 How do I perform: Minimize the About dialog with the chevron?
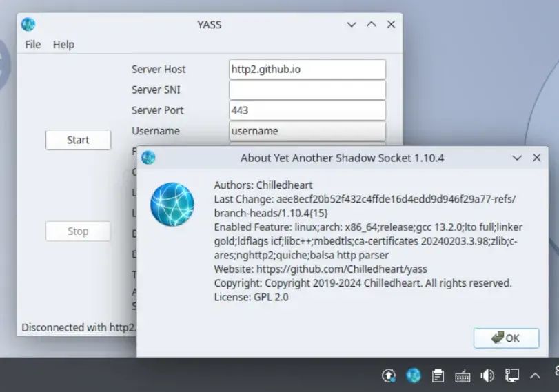coord(517,158)
